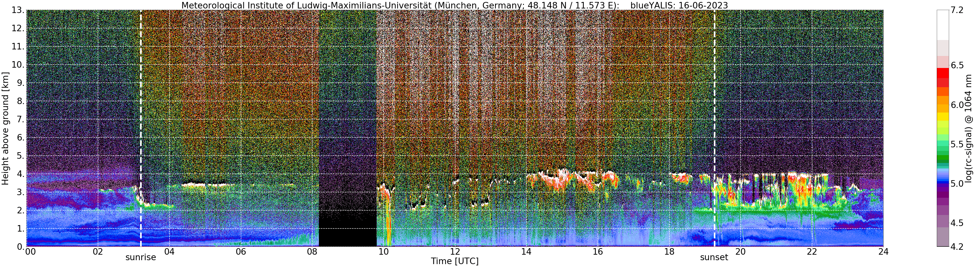Click the y-axis tick label '6.'

[x=20, y=138]
